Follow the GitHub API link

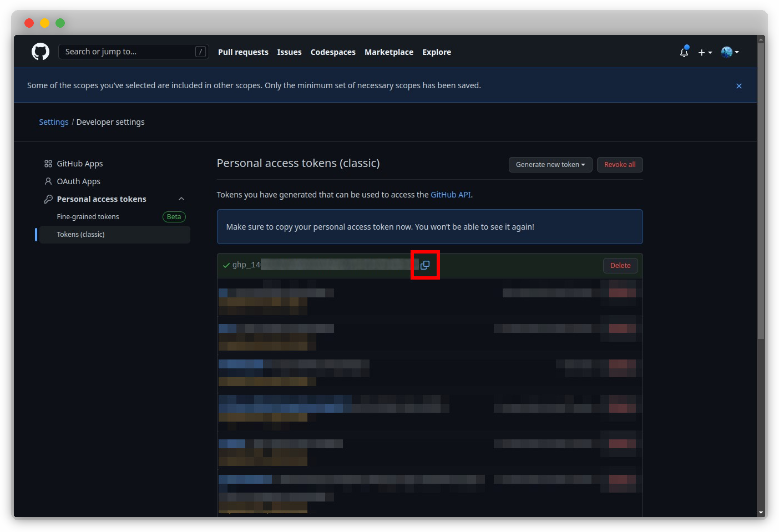point(451,195)
